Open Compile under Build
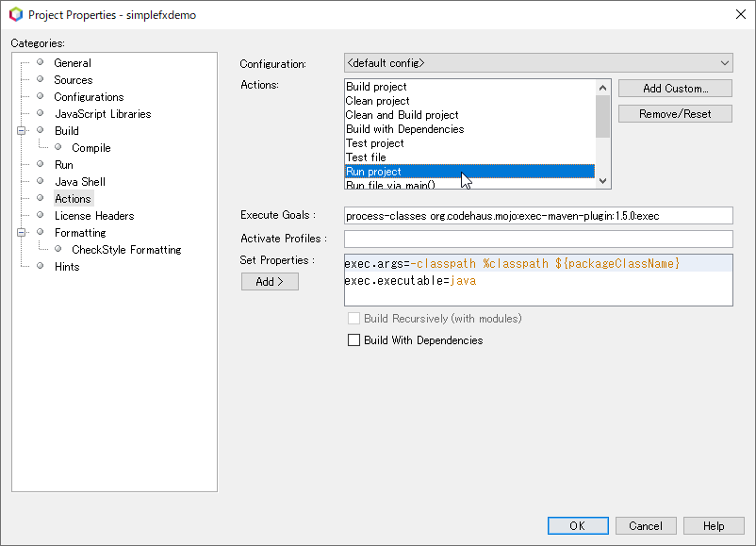 [91, 148]
